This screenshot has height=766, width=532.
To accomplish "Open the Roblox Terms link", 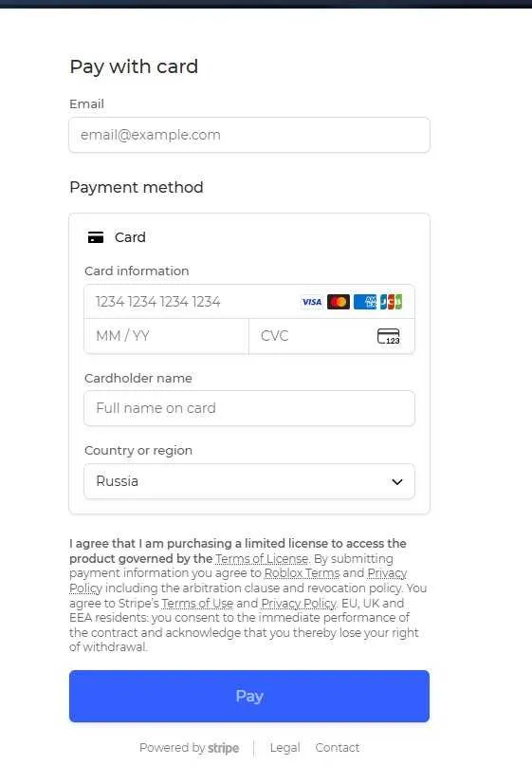I will coord(302,572).
